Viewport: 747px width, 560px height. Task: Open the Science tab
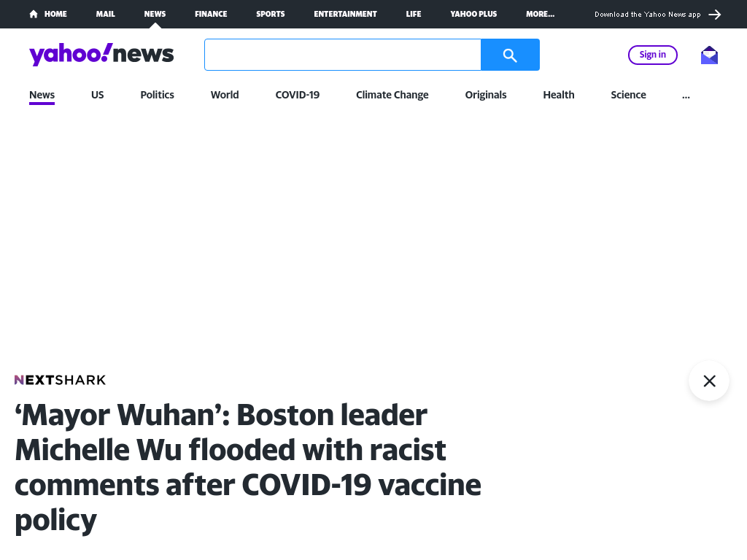pos(628,95)
